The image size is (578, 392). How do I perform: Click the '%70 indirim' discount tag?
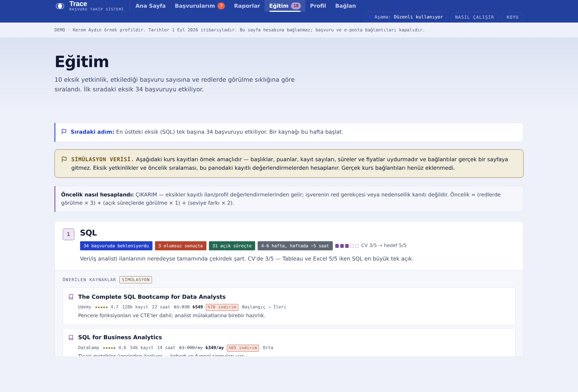pos(222,307)
